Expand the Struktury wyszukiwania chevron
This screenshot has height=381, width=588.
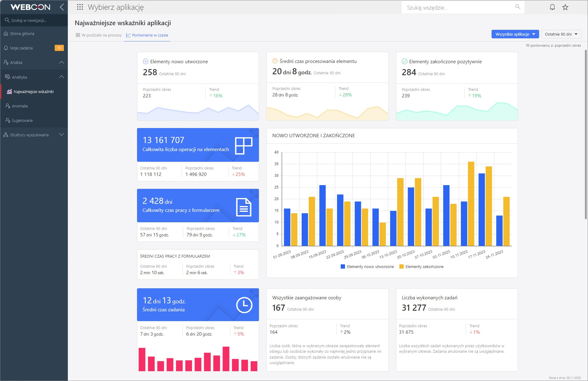(x=61, y=135)
